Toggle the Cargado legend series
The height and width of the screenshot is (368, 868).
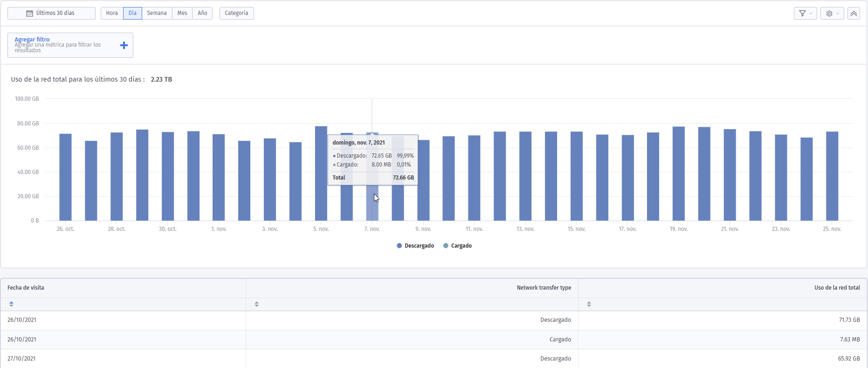coord(457,246)
